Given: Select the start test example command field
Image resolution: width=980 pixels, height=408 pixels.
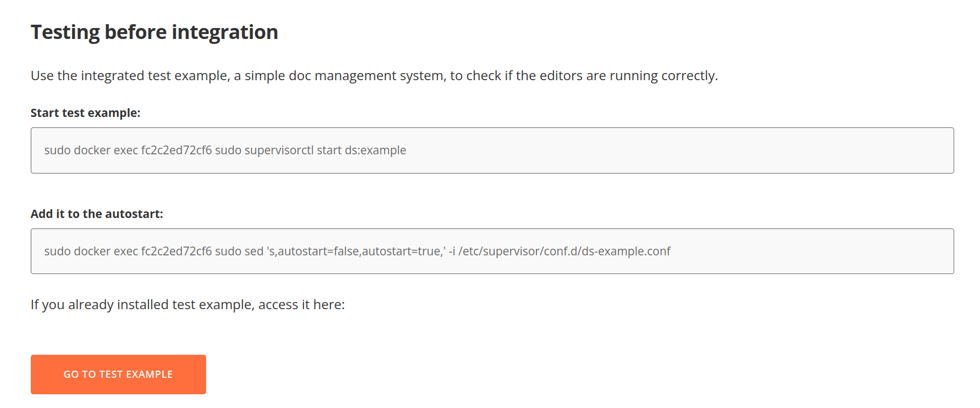Looking at the screenshot, I should point(492,150).
